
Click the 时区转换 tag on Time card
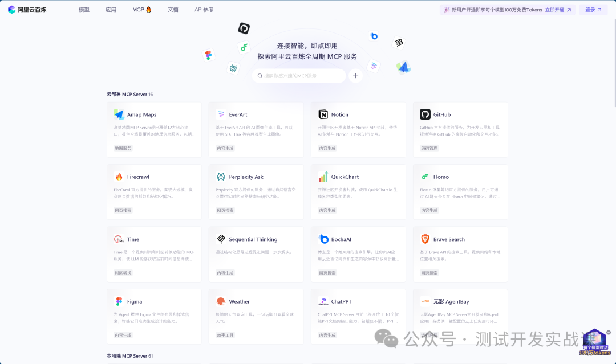pos(123,273)
